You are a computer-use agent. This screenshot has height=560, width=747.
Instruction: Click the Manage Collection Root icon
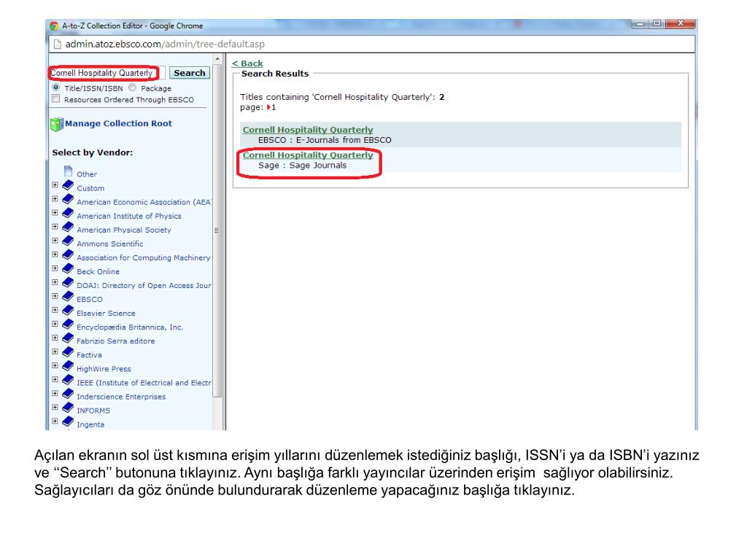coord(57,124)
